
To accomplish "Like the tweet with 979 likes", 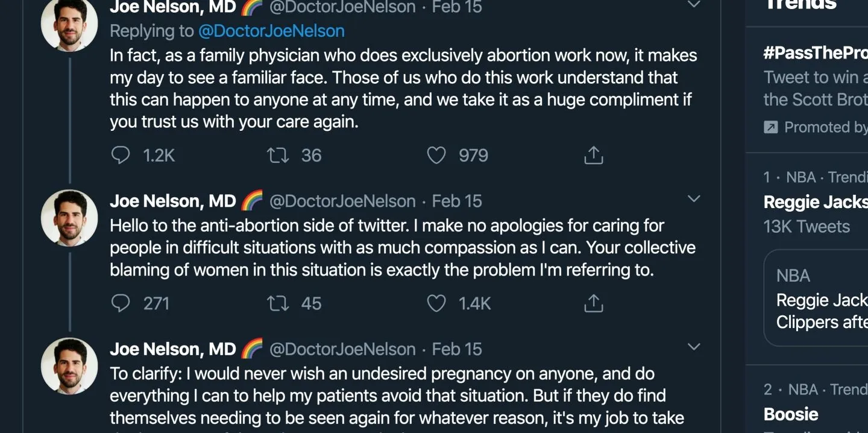I will [x=436, y=156].
